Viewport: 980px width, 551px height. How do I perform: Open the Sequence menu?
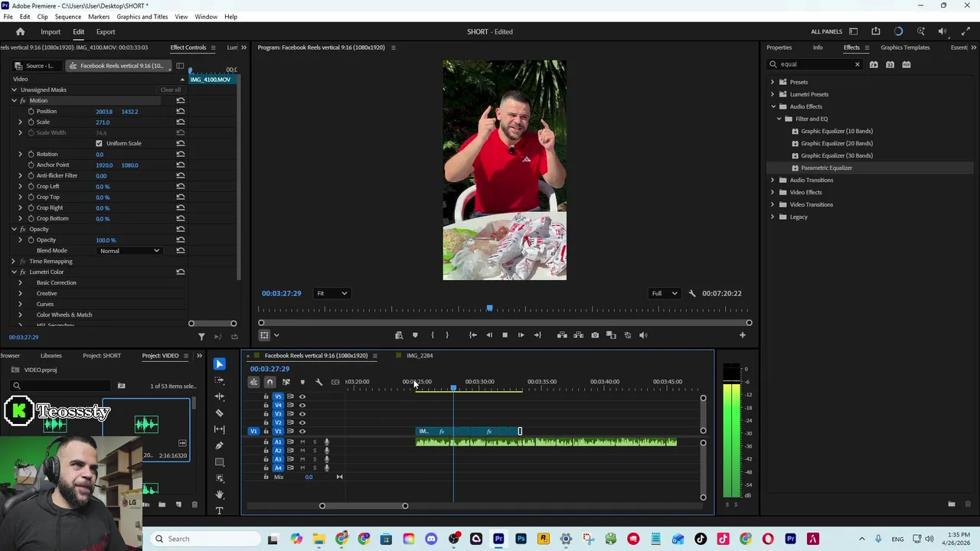67,17
